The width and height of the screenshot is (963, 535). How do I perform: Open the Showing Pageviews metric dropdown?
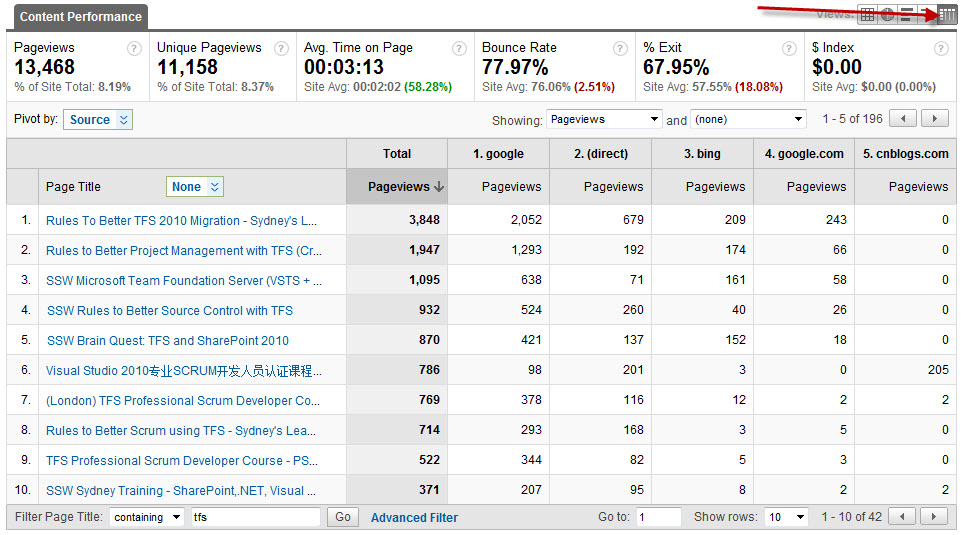(604, 120)
